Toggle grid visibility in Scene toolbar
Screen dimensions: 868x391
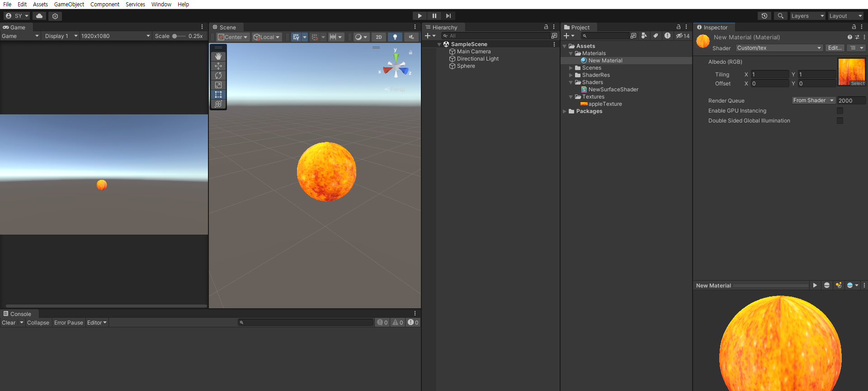[296, 37]
